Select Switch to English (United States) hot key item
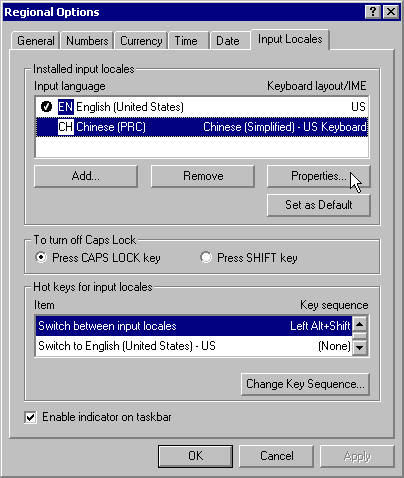This screenshot has width=404, height=478. [x=194, y=346]
